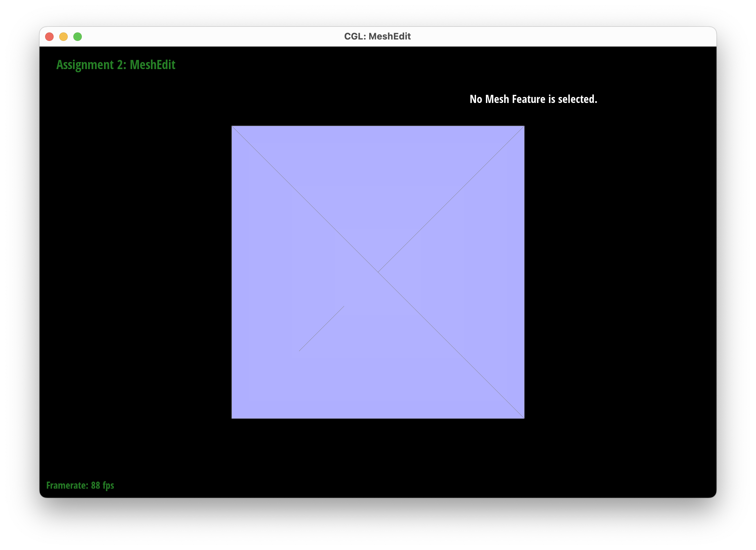Select the short diagonal edge in the lower-left

(321, 328)
